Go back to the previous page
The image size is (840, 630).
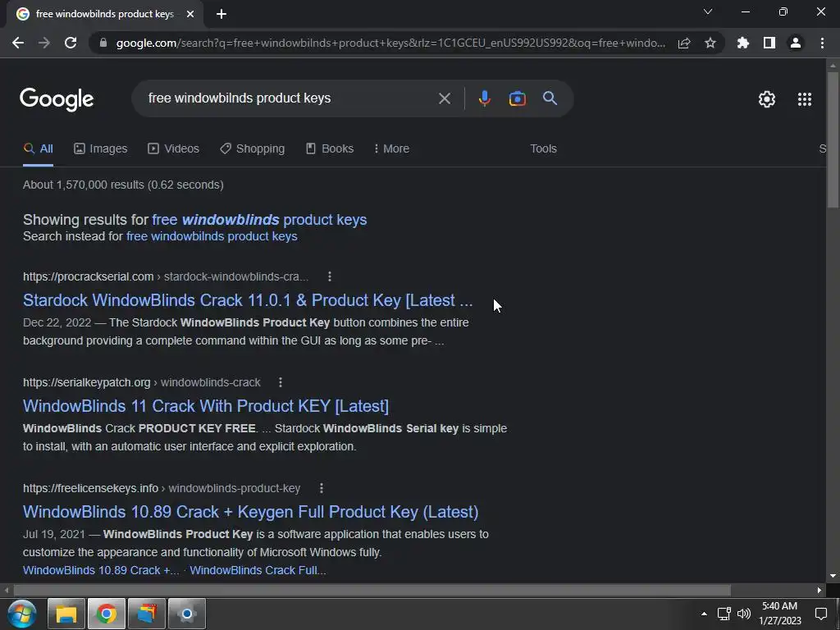pos(18,43)
